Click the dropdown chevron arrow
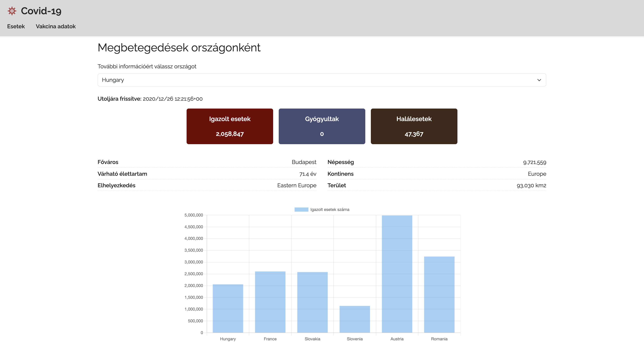Image resolution: width=644 pixels, height=358 pixels. coord(539,80)
